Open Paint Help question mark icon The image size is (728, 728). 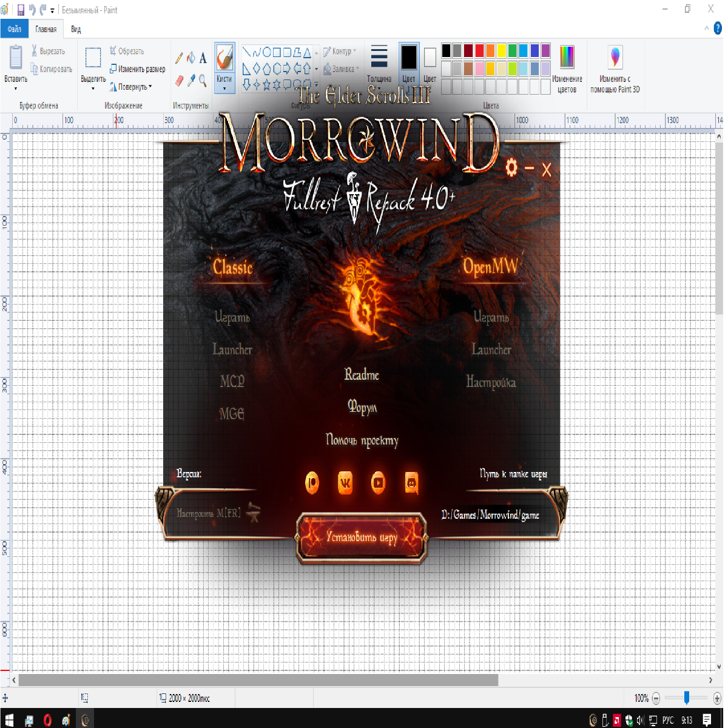718,29
